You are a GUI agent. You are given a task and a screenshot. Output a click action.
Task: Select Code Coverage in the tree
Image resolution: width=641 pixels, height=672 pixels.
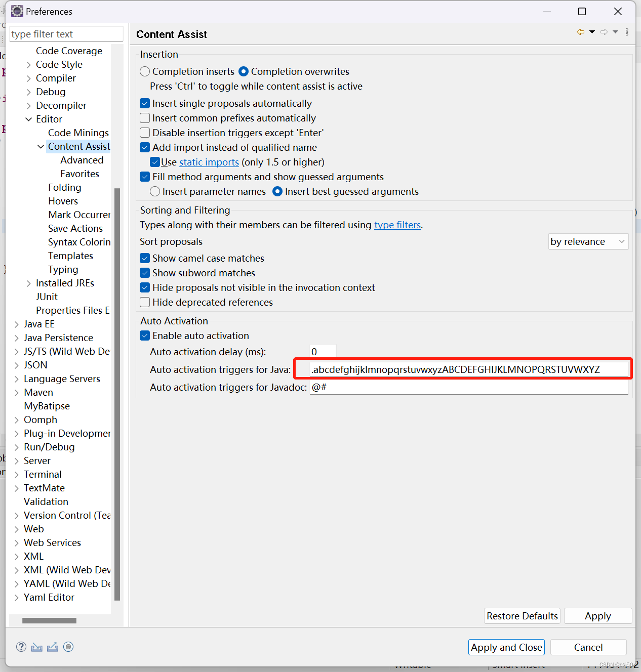pos(69,51)
